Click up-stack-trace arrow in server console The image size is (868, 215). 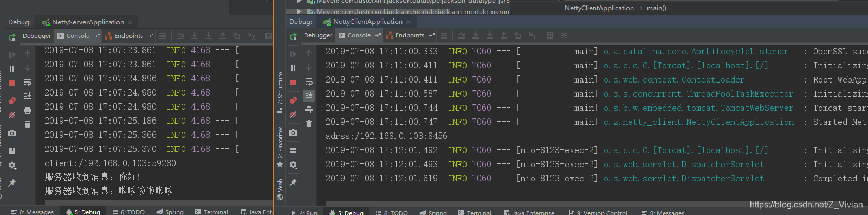point(28,54)
